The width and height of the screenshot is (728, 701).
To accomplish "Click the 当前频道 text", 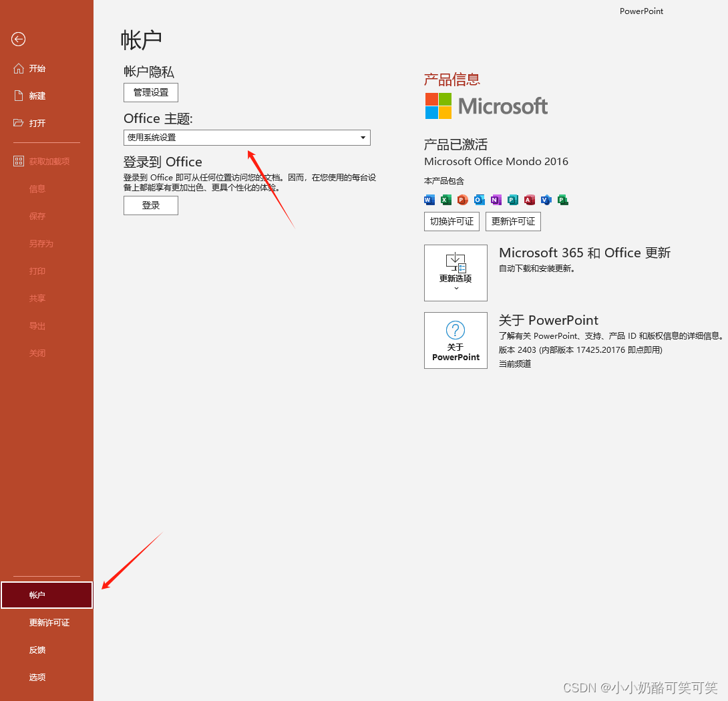I will pyautogui.click(x=515, y=364).
